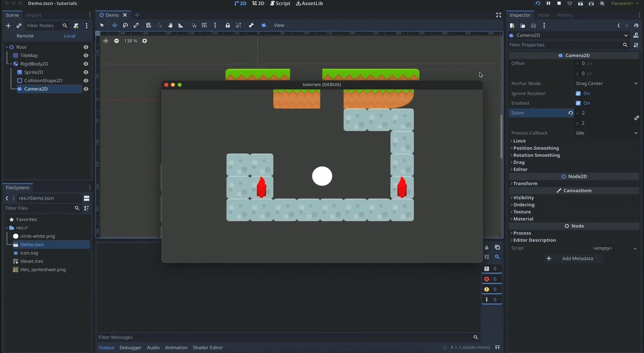Switch to the Node tab

pyautogui.click(x=543, y=15)
